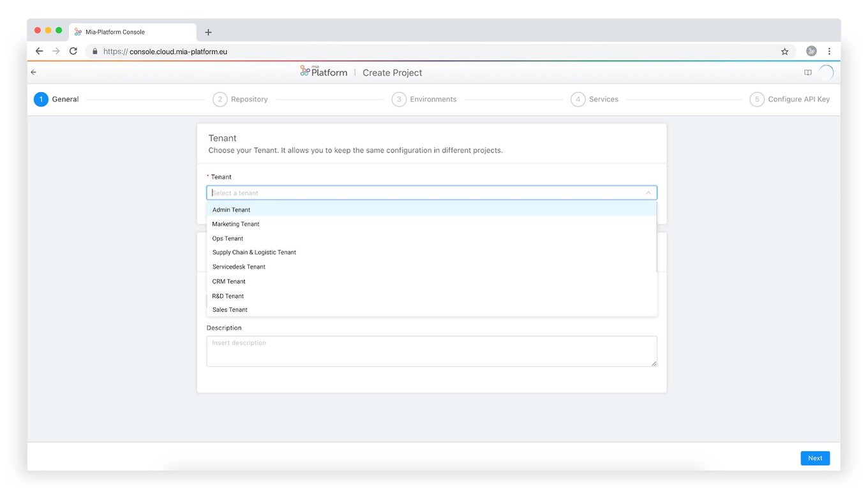
Task: Click inside the Description text area
Action: pyautogui.click(x=431, y=351)
